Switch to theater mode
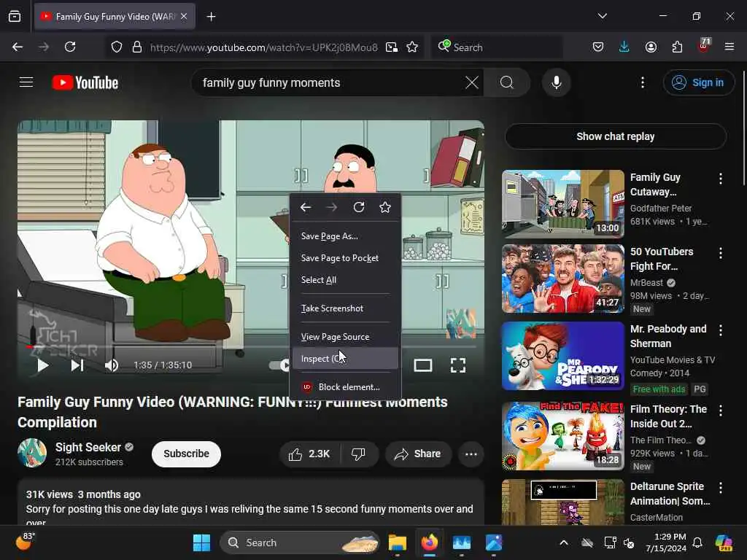Image resolution: width=747 pixels, height=560 pixels. [423, 365]
